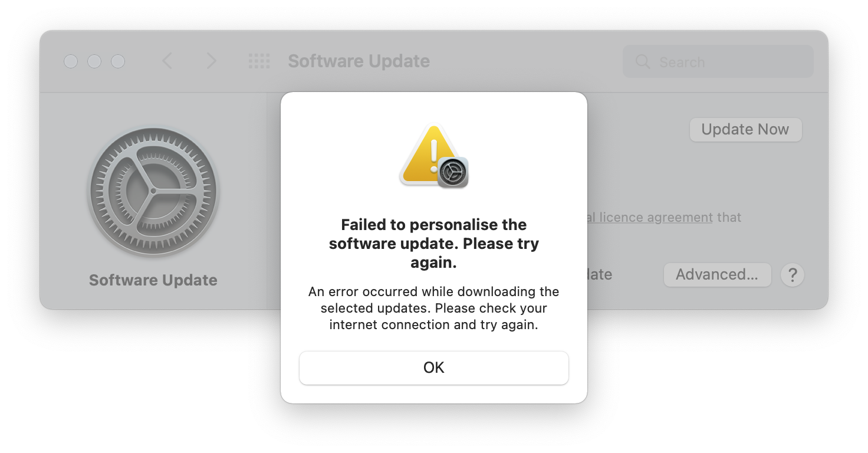The image size is (868, 453).
Task: Click the "Failed to personalise" heading text
Action: coord(434,244)
